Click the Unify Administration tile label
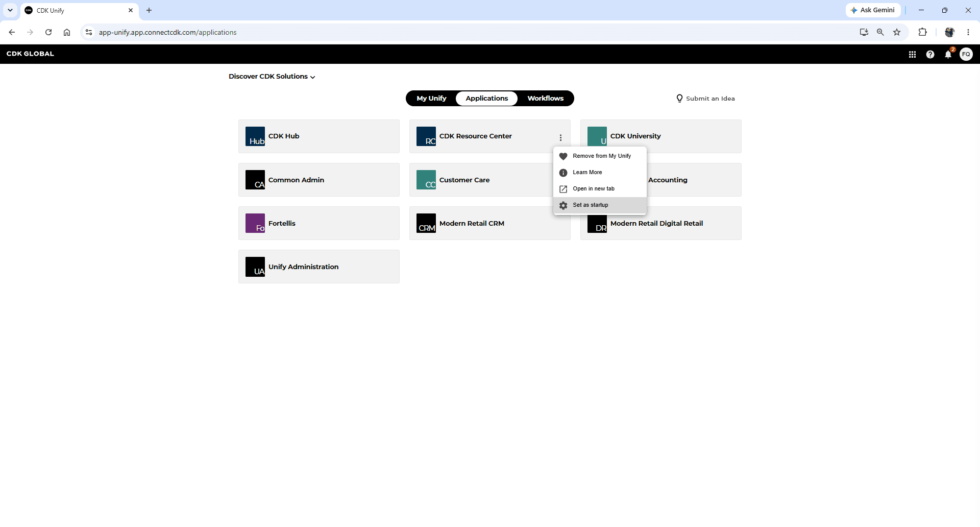Image resolution: width=980 pixels, height=527 pixels. pyautogui.click(x=303, y=267)
